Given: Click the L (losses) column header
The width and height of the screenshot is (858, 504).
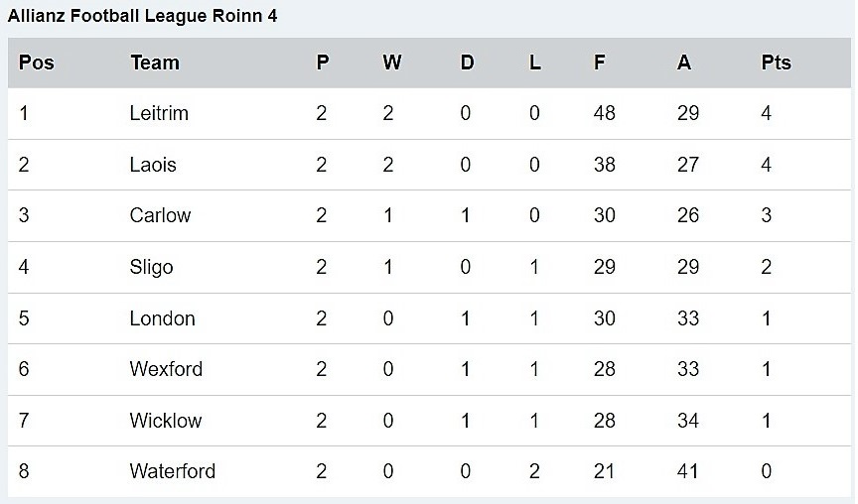Looking at the screenshot, I should click(535, 63).
